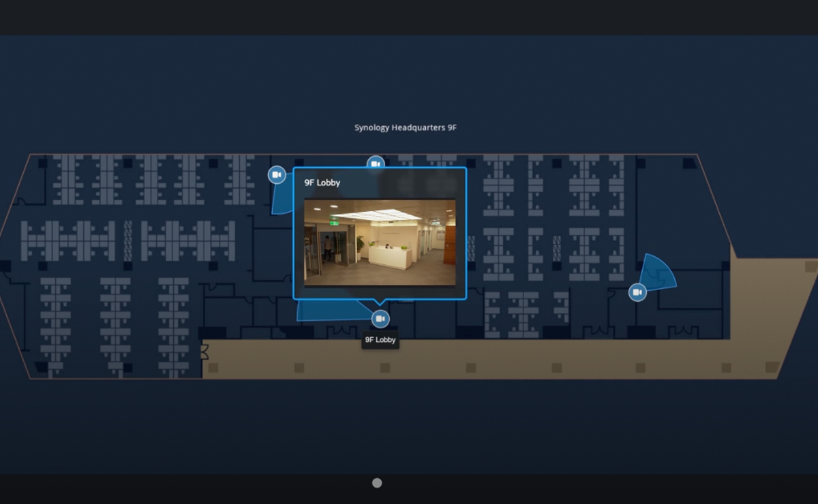Open the 9F Lobby live feed thumbnail
Image resolution: width=818 pixels, height=504 pixels.
click(x=380, y=242)
